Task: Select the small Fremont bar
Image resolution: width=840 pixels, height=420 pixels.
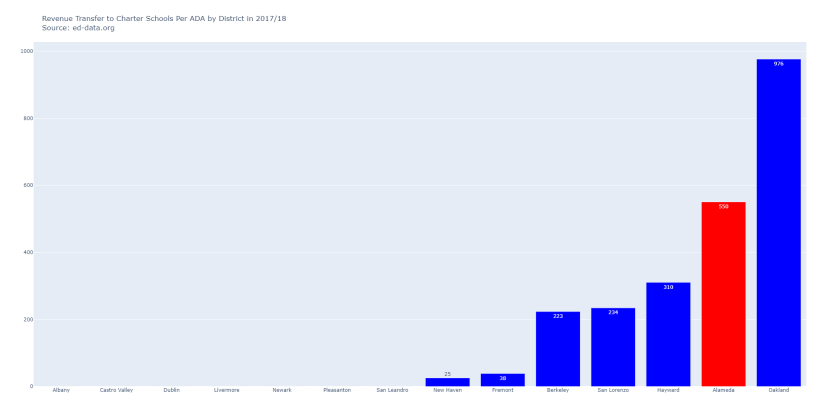Action: tap(502, 380)
